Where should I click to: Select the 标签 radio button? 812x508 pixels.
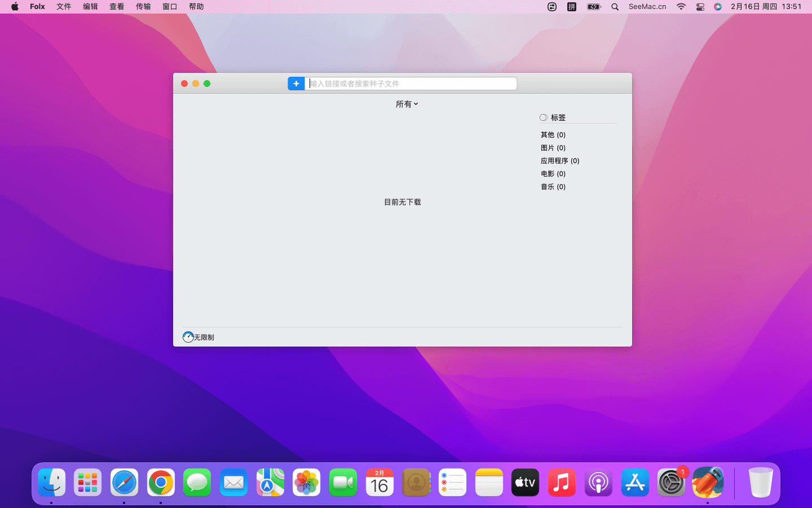coord(544,117)
